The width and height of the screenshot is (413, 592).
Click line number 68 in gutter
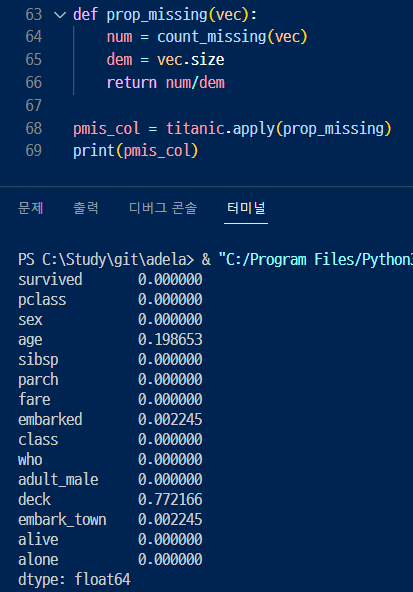coord(34,128)
